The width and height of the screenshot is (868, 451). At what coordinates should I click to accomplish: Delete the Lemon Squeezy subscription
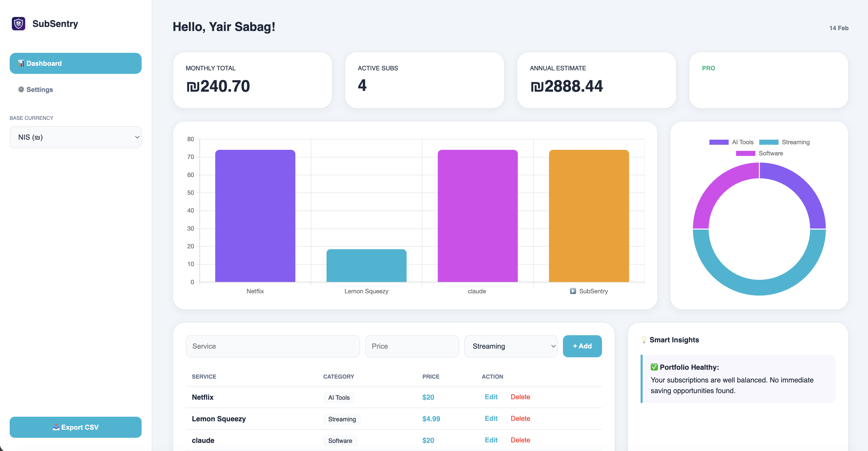tap(520, 418)
